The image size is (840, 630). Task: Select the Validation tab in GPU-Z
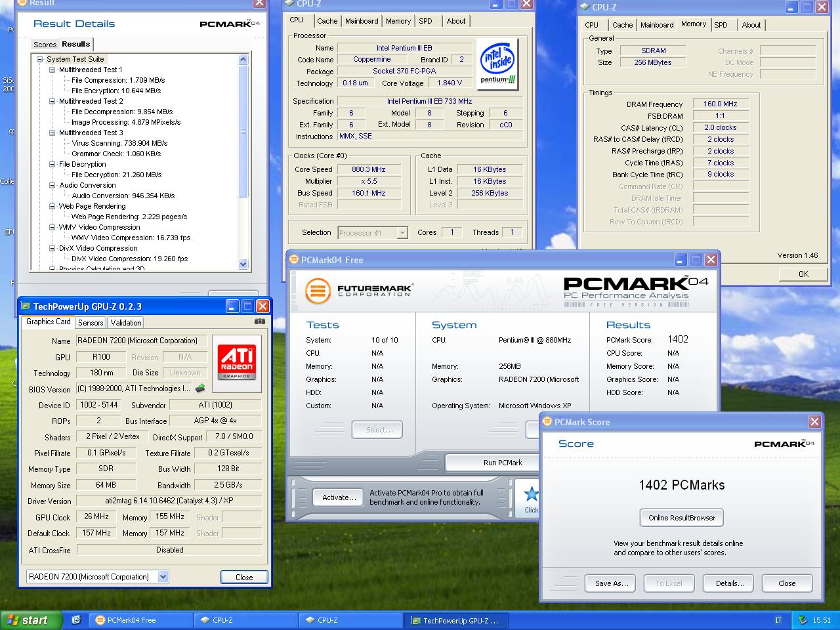point(126,323)
